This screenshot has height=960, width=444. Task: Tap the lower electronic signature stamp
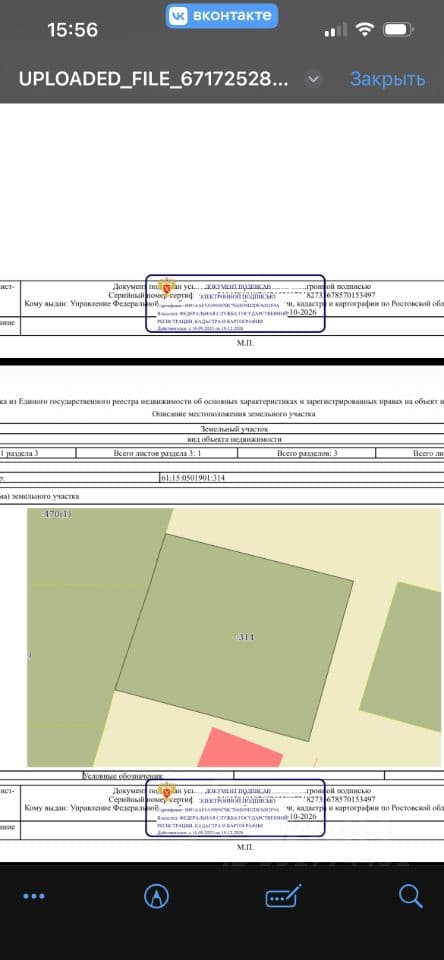(x=235, y=808)
